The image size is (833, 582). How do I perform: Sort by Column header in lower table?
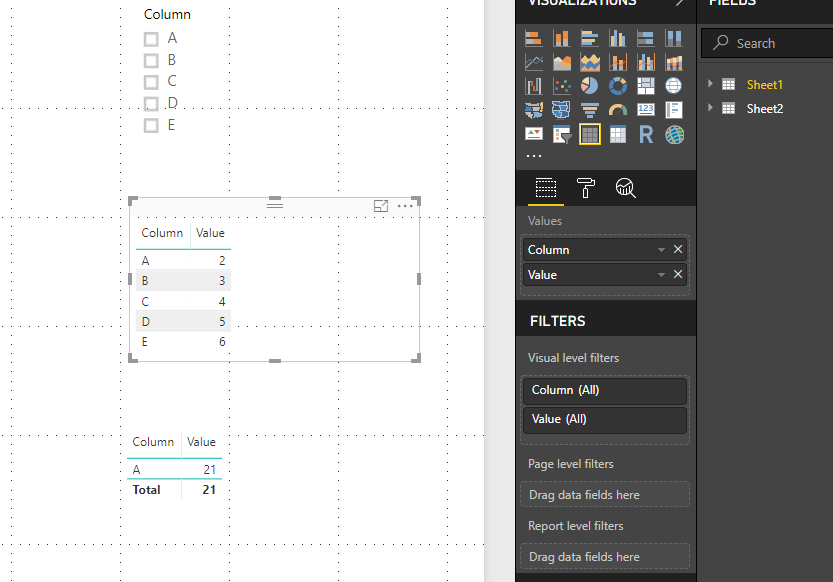(153, 442)
